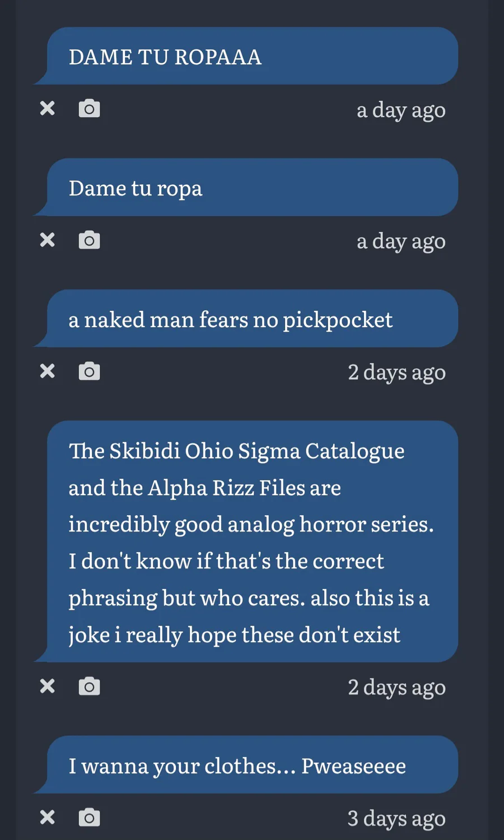This screenshot has height=840, width=504.
Task: Delete the "DAME TU ROPAAA" message
Action: click(x=48, y=108)
